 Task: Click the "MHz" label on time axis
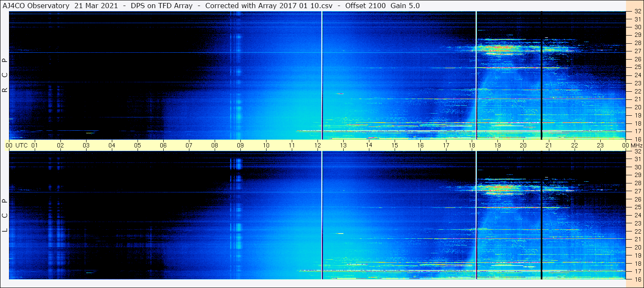636,145
